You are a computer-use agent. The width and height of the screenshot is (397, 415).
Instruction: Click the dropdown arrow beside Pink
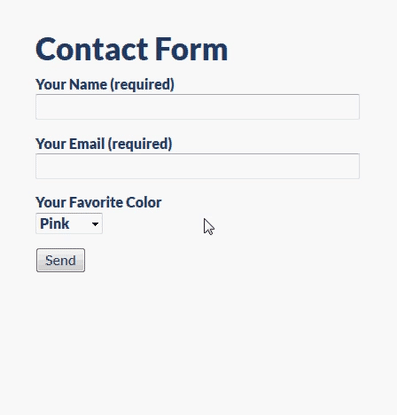(95, 224)
